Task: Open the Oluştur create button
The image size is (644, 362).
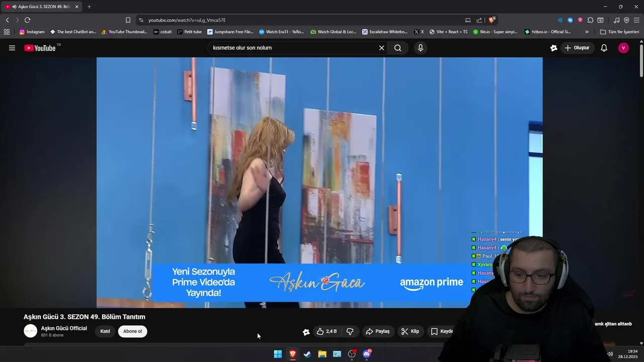Action: point(577,48)
